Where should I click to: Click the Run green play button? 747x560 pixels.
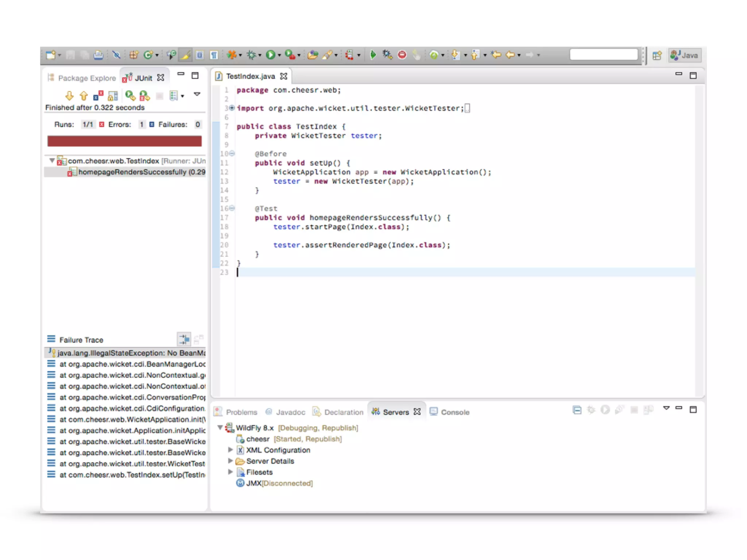(x=270, y=55)
